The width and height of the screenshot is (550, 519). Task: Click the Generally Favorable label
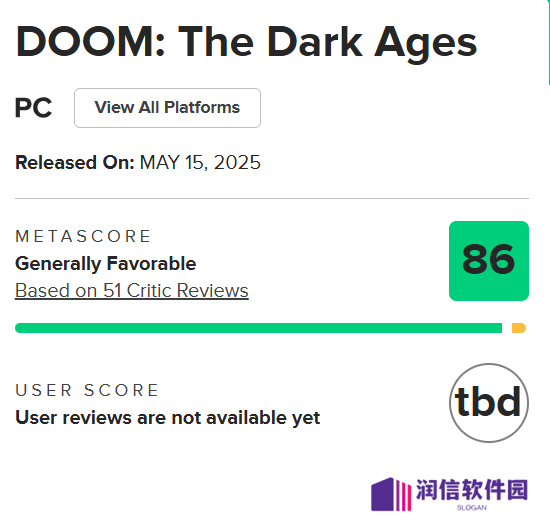click(x=106, y=264)
